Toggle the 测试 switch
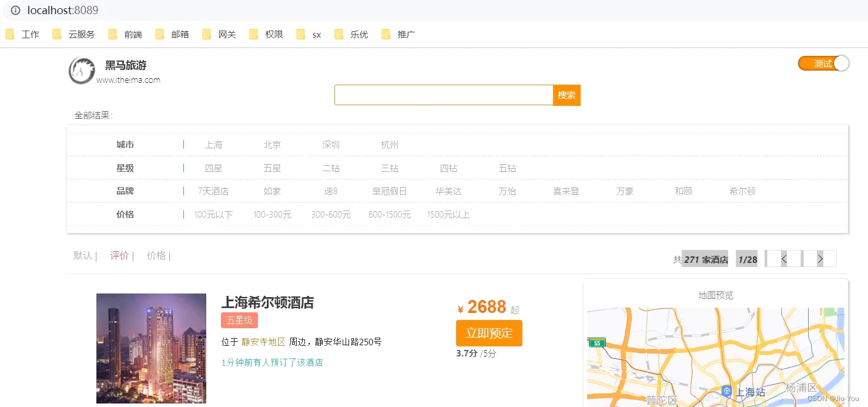This screenshot has width=868, height=407. pos(823,64)
